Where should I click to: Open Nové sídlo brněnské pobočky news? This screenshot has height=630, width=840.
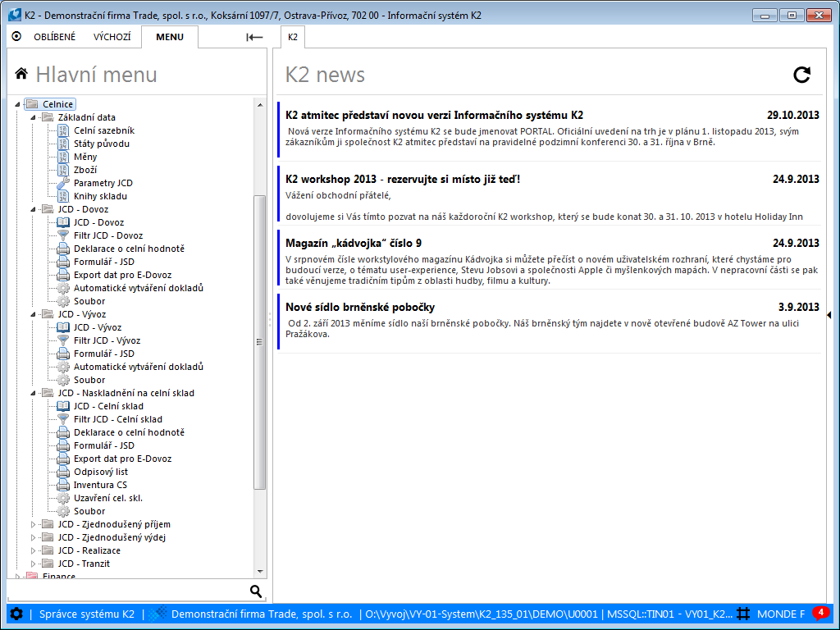click(x=549, y=322)
